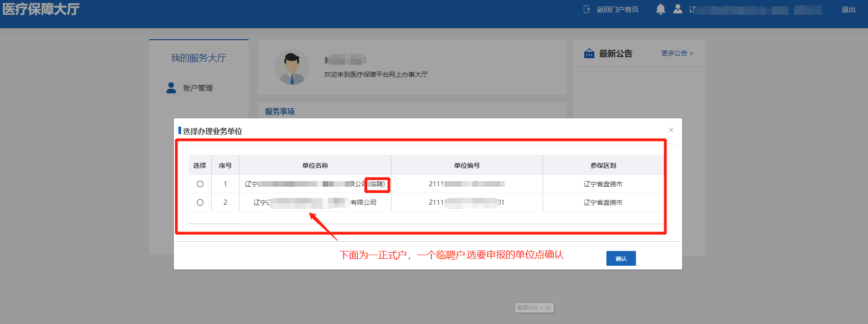This screenshot has width=868, height=324.
Task: Open 账户管理 in the sidebar
Action: pos(198,88)
